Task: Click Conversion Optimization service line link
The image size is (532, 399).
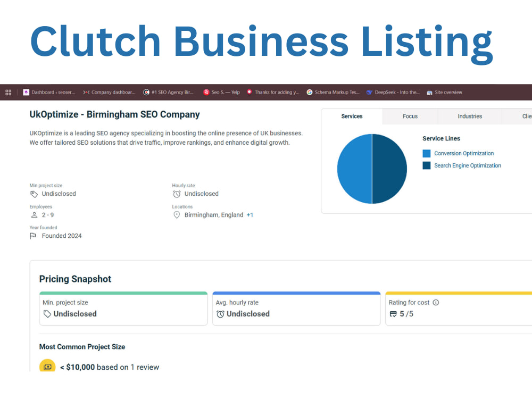Action: [x=464, y=153]
